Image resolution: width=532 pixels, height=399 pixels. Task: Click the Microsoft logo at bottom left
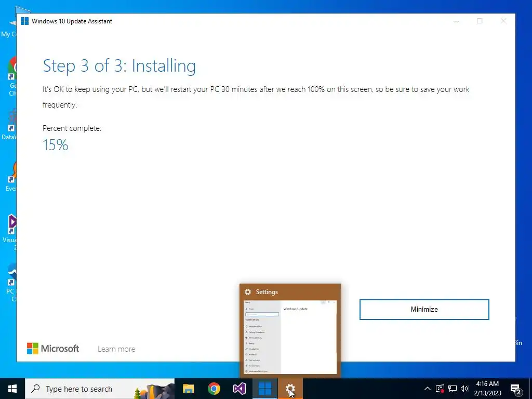[53, 349]
